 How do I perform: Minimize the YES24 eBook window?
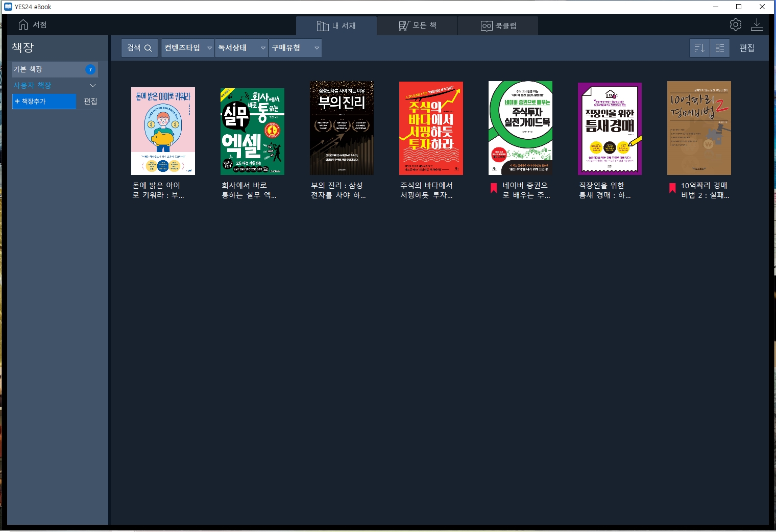pos(715,7)
